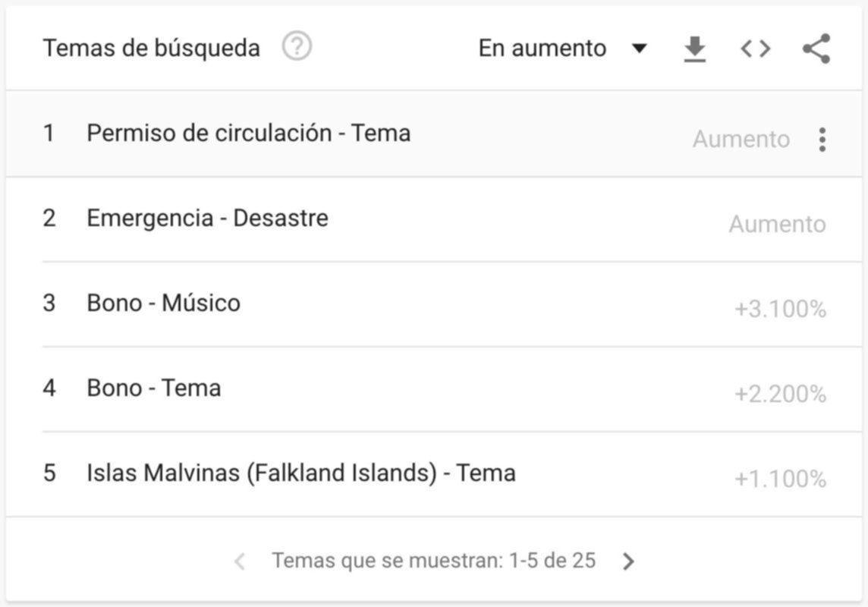
Task: Click the Temas de búsqueda title
Action: [x=151, y=49]
